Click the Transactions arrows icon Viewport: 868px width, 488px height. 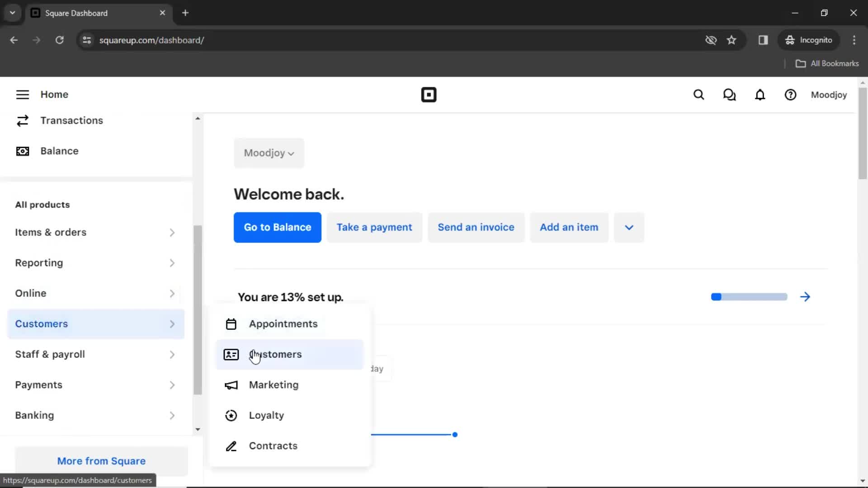(x=22, y=121)
